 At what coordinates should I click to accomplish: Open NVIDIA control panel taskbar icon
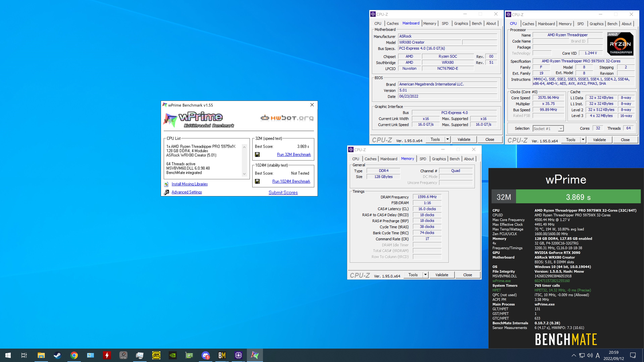(x=173, y=355)
